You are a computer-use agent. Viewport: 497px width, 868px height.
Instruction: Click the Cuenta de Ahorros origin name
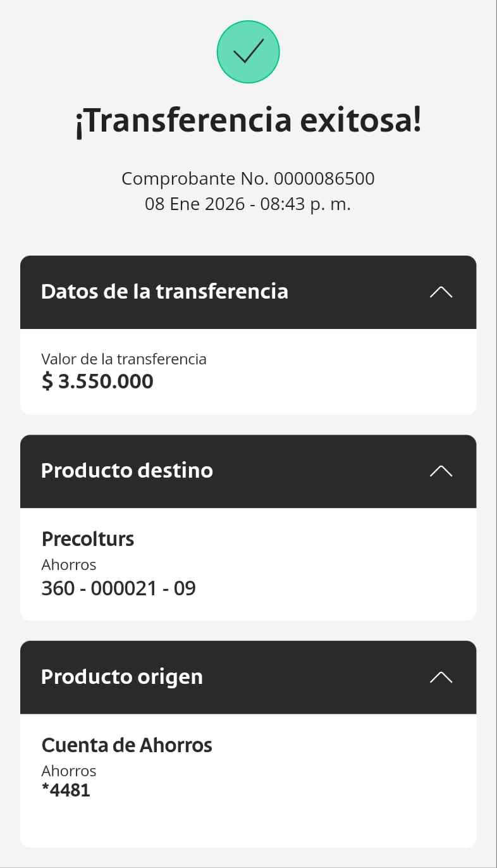click(x=127, y=745)
